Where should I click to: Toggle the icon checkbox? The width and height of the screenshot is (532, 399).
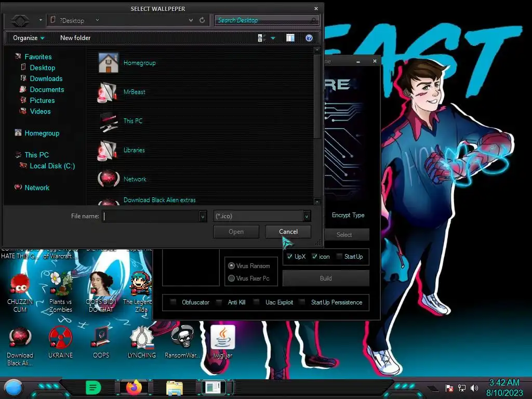[314, 257]
